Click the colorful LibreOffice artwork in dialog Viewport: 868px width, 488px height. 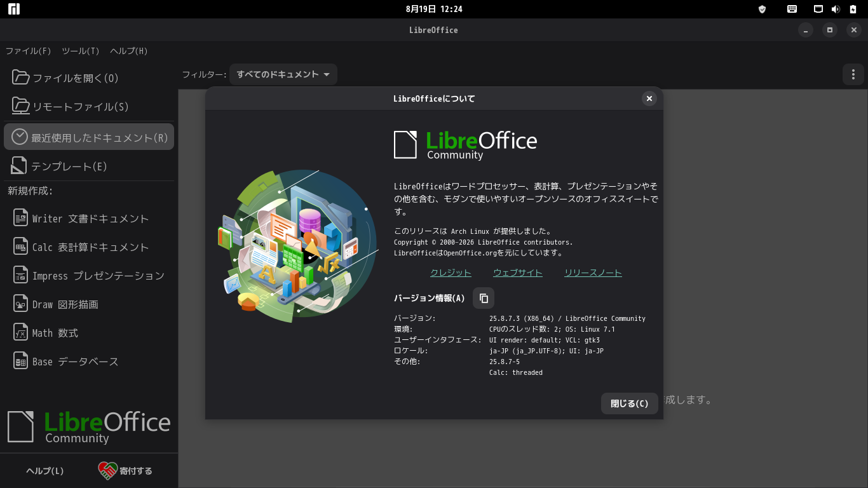[297, 245]
